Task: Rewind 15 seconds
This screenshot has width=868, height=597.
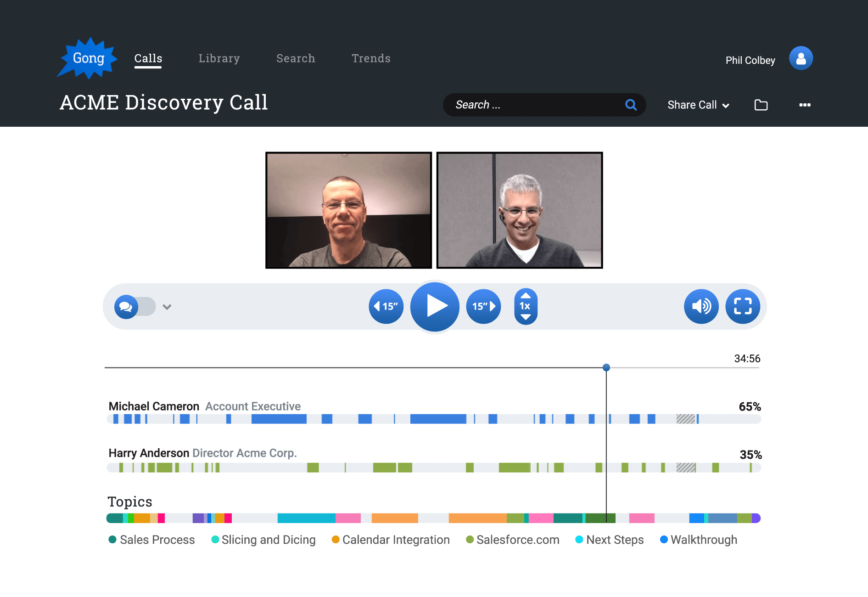Action: point(386,306)
